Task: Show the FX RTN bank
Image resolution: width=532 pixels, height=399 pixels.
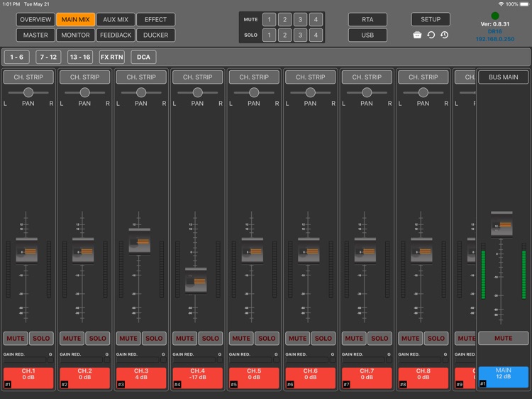Action: click(x=111, y=57)
